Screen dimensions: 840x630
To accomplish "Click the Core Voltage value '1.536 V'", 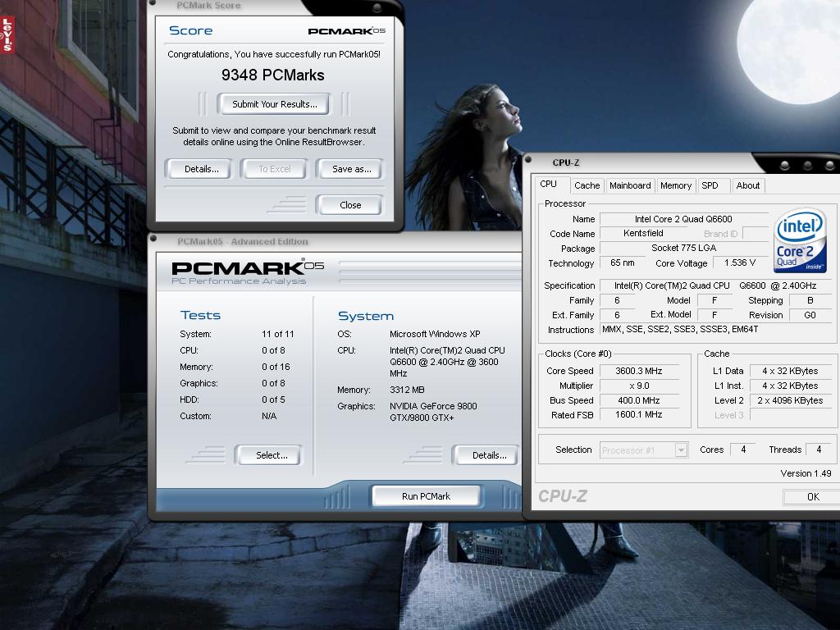I will 739,263.
